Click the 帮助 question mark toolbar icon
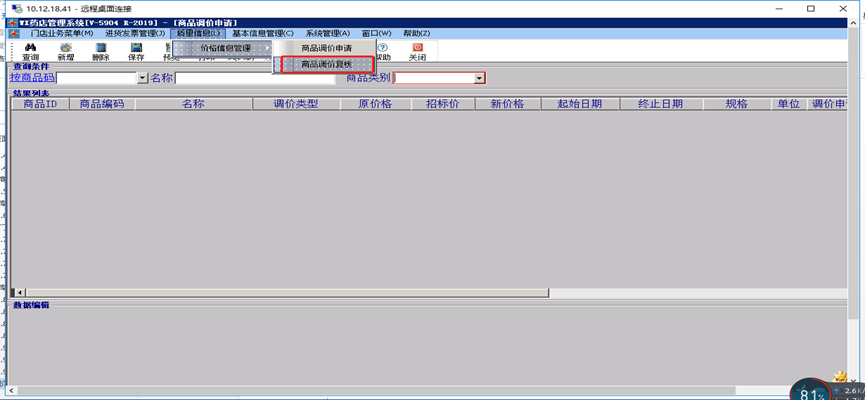Screen dimensions: 865x400 click(x=382, y=48)
